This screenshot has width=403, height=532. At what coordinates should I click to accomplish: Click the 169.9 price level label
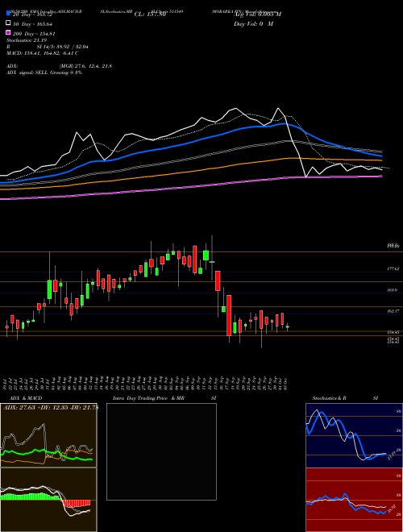click(393, 290)
